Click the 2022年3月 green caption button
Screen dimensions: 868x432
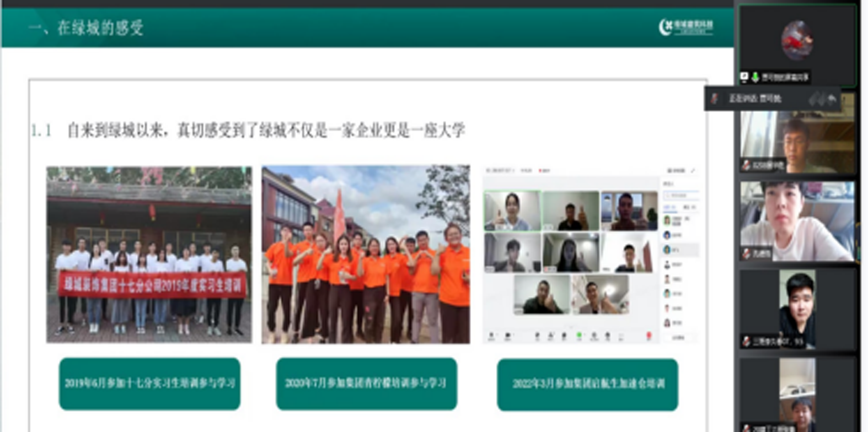(587, 384)
